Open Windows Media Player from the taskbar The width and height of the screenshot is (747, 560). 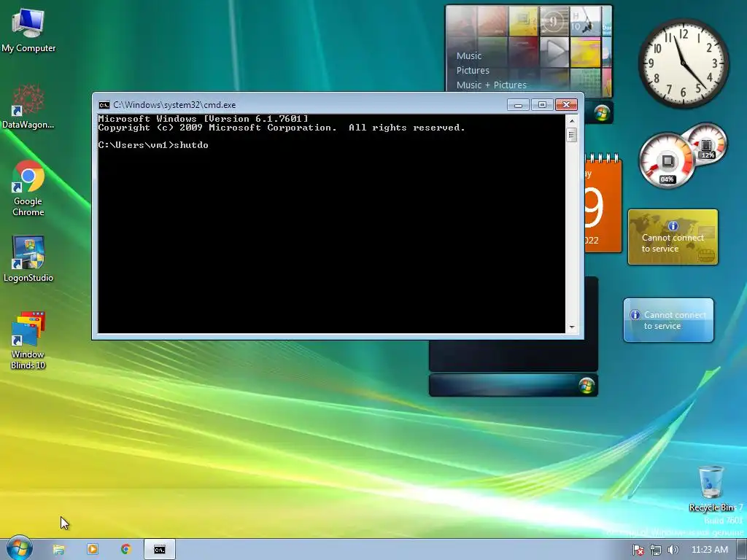click(93, 550)
